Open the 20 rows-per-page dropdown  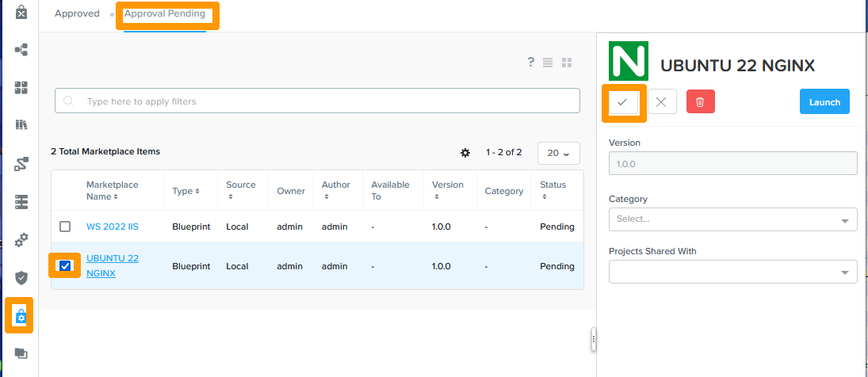(558, 153)
